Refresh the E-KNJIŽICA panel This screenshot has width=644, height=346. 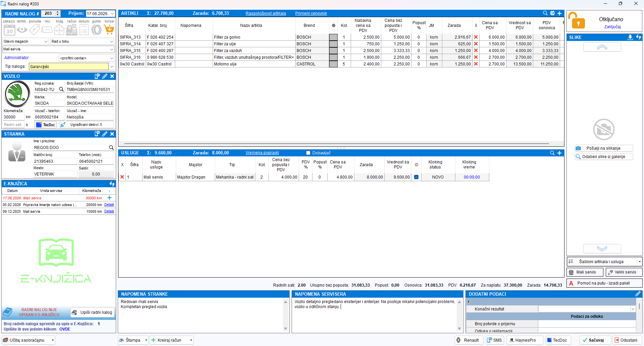point(112,184)
